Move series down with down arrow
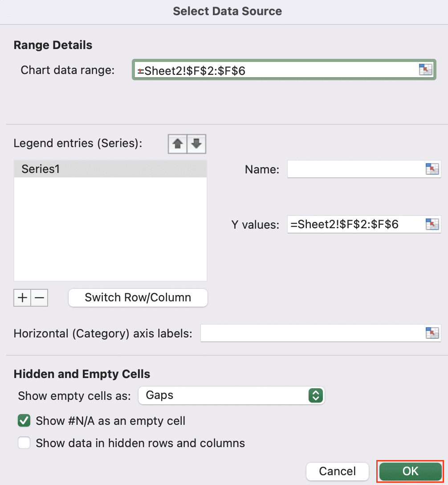Image resolution: width=448 pixels, height=485 pixels. pos(196,144)
